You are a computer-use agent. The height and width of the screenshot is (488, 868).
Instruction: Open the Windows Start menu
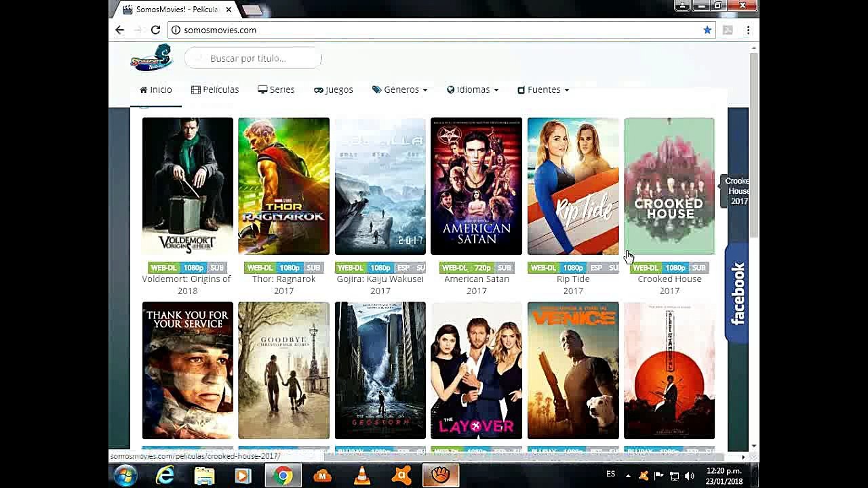[x=125, y=476]
